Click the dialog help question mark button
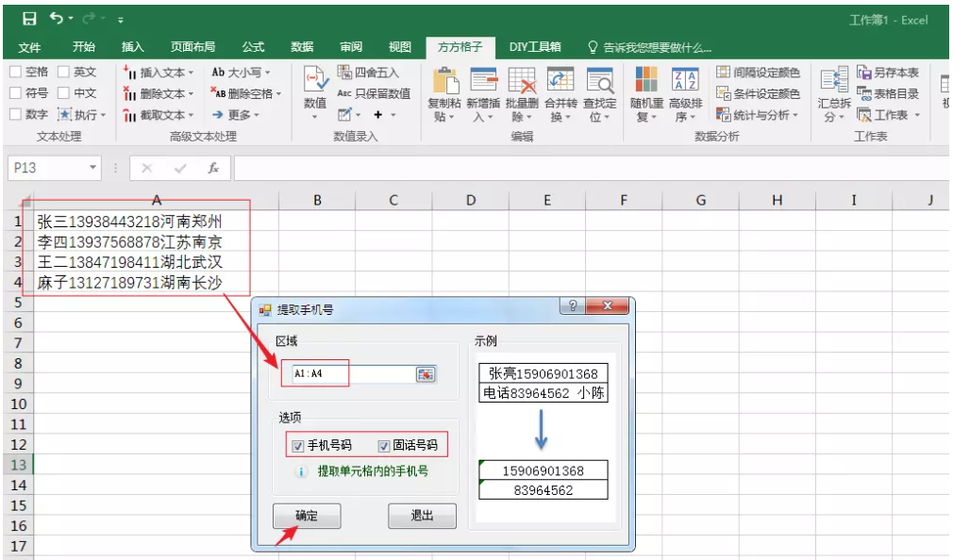This screenshot has width=970, height=560. 573,305
